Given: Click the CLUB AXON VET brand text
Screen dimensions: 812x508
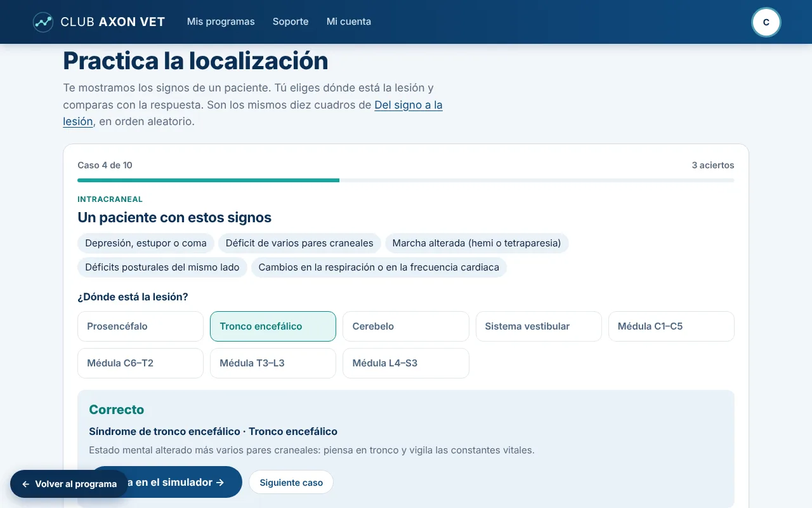Looking at the screenshot, I should point(113,22).
